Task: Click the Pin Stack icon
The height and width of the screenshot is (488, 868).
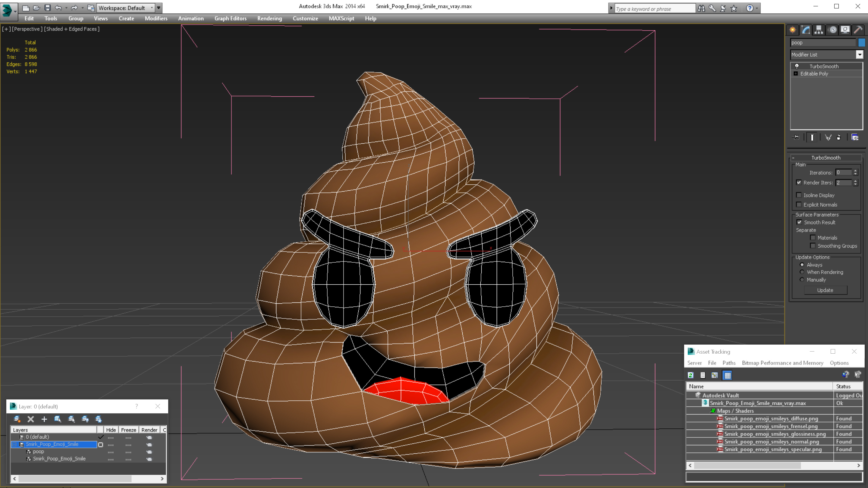Action: pyautogui.click(x=796, y=137)
